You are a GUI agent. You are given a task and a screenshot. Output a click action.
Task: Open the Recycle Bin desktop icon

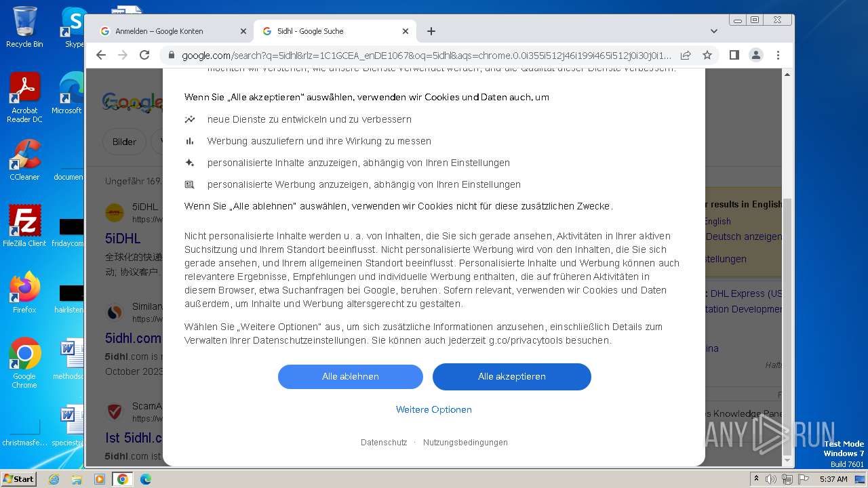point(24,27)
